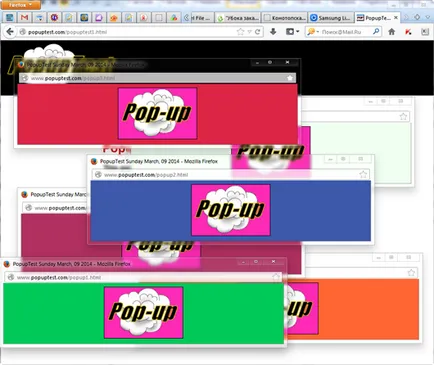Image resolution: width=434 pixels, height=365 pixels.
Task: Bookmark star in the orange popup window
Action: pyautogui.click(x=411, y=273)
